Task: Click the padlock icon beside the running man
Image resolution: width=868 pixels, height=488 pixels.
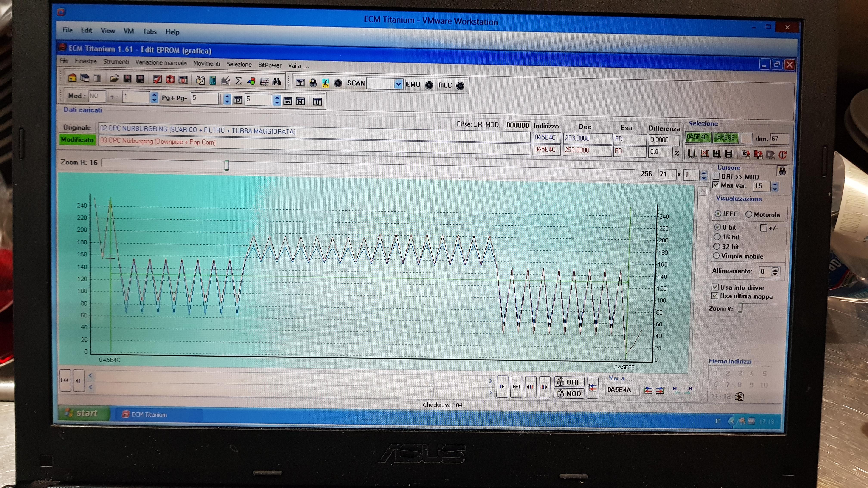Action: [x=313, y=83]
